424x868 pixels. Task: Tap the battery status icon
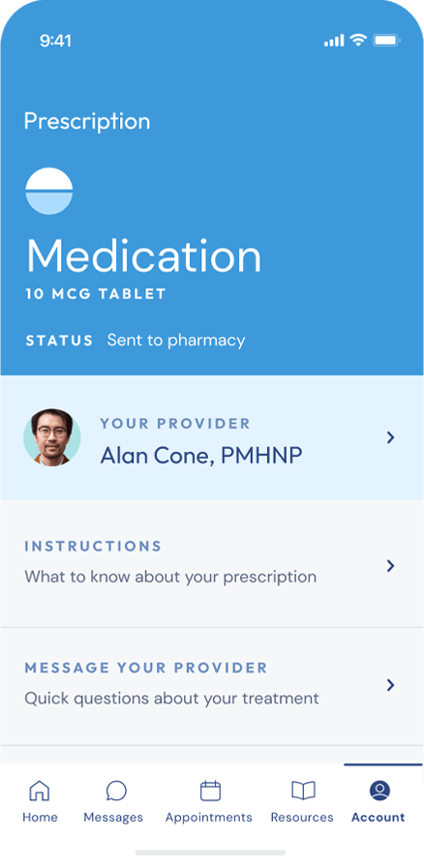coord(386,41)
